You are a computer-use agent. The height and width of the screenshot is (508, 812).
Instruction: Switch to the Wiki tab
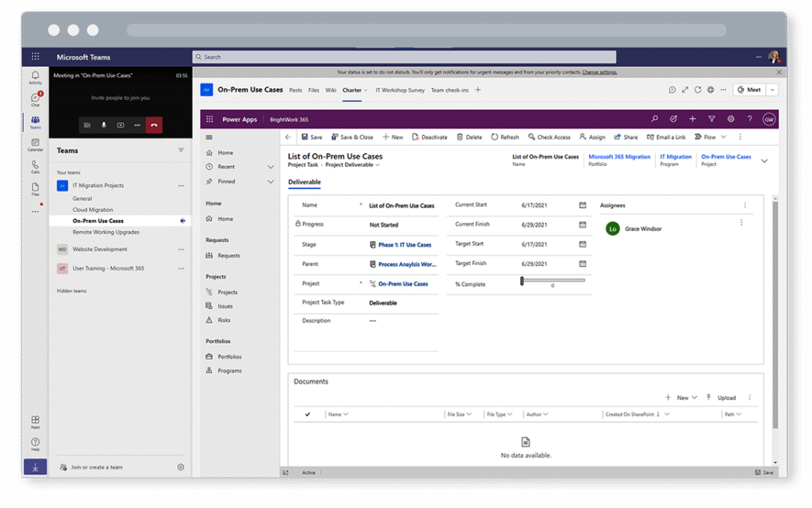pos(331,90)
